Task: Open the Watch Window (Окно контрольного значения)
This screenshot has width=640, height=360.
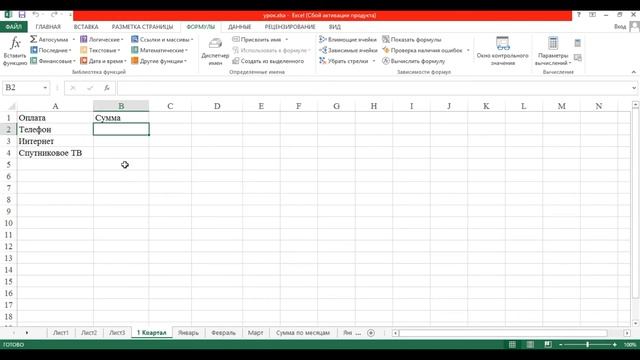Action: (x=502, y=51)
